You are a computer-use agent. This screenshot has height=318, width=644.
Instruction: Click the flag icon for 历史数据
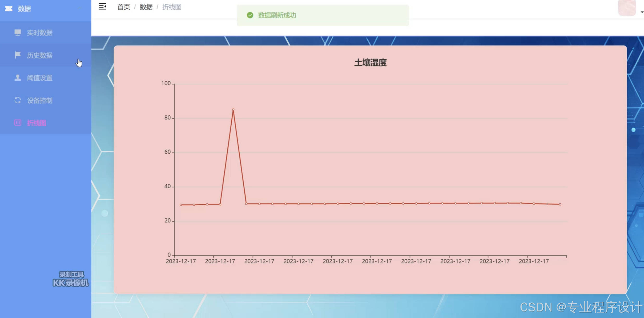tap(17, 55)
